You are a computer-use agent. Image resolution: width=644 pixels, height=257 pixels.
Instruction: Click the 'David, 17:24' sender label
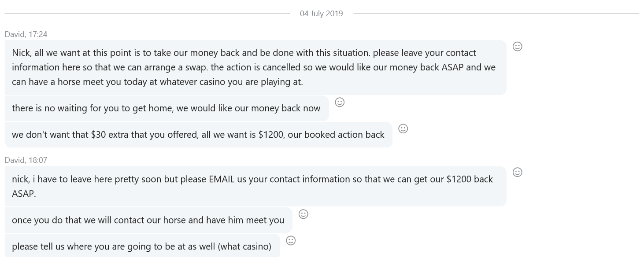[x=26, y=34]
